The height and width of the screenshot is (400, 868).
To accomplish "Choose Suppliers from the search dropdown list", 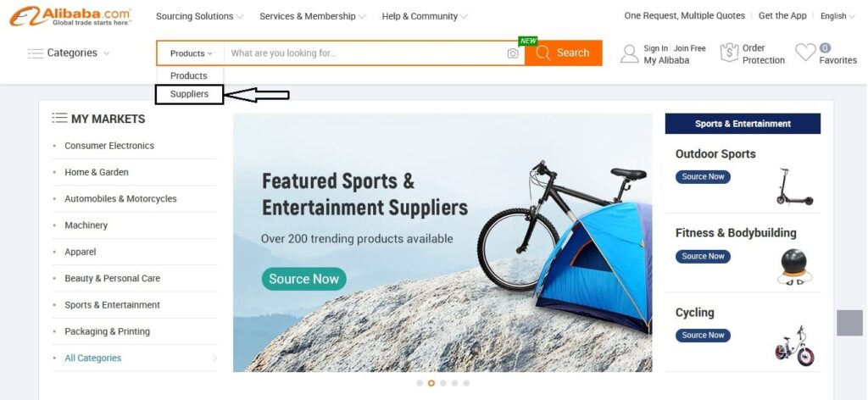I will 189,94.
